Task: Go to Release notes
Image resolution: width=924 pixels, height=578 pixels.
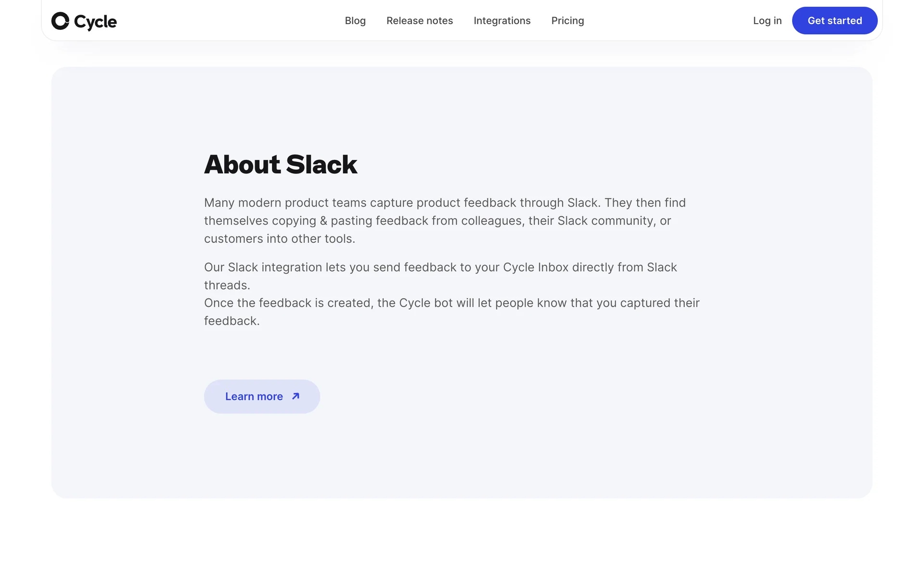Action: [420, 21]
